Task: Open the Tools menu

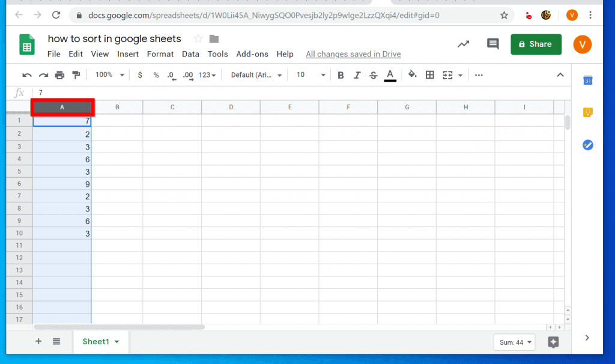Action: pyautogui.click(x=217, y=54)
